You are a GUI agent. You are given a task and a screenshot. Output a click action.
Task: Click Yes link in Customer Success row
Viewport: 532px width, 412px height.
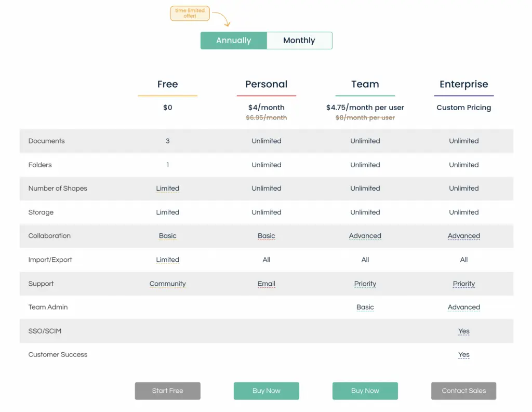(x=464, y=355)
